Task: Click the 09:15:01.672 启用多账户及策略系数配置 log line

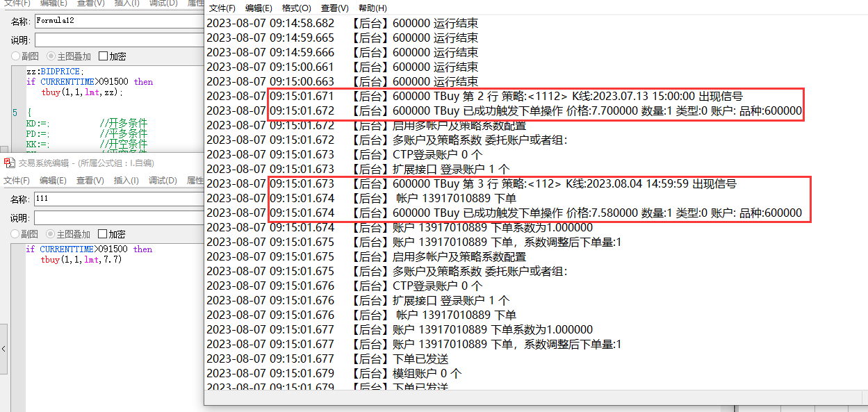Action: (366, 126)
